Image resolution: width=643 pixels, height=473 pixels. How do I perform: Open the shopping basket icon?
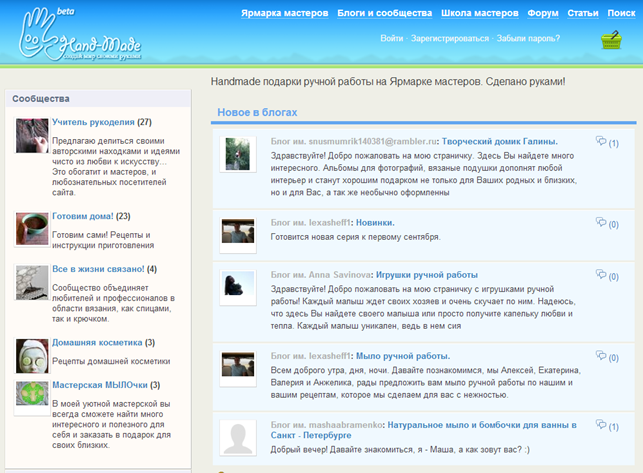click(x=611, y=40)
